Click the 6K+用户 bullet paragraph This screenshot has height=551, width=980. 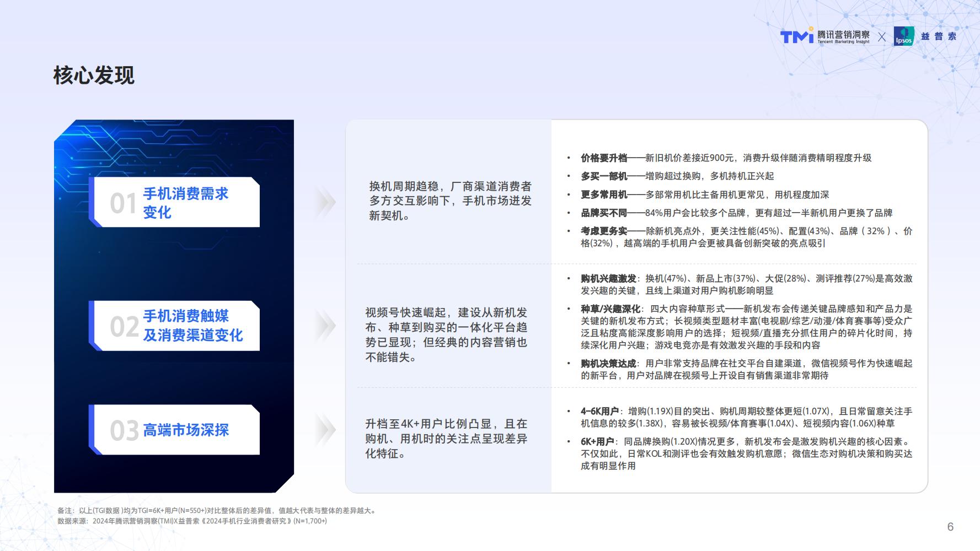pyautogui.click(x=747, y=454)
